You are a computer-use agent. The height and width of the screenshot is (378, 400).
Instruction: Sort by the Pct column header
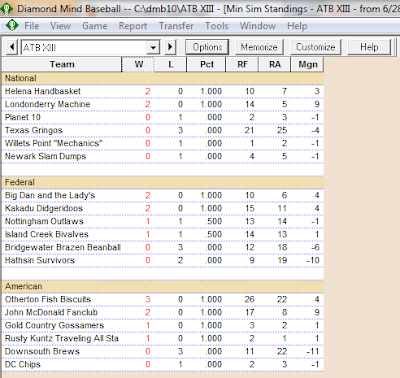pos(207,64)
